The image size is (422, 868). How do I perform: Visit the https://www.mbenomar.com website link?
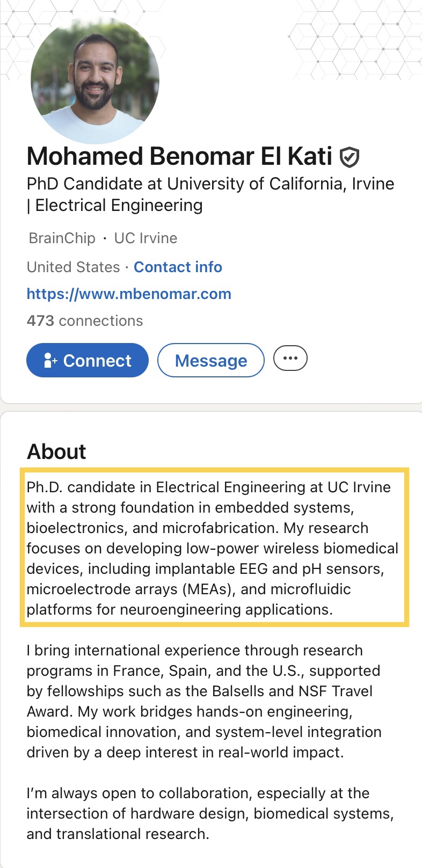(x=129, y=294)
